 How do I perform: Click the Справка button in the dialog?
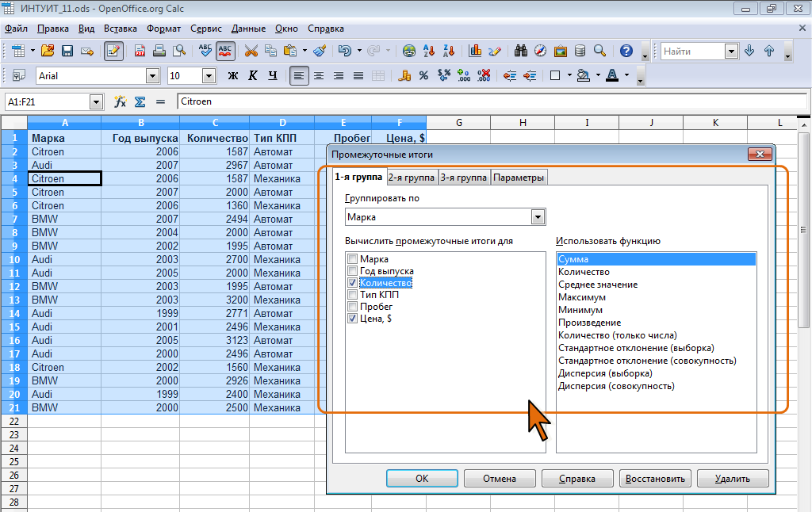(577, 479)
